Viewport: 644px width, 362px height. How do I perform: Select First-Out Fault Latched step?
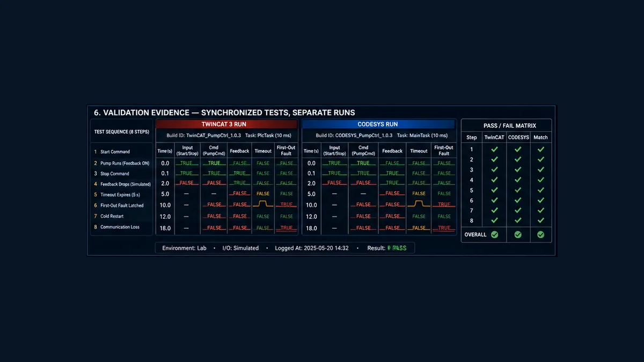tap(119, 205)
